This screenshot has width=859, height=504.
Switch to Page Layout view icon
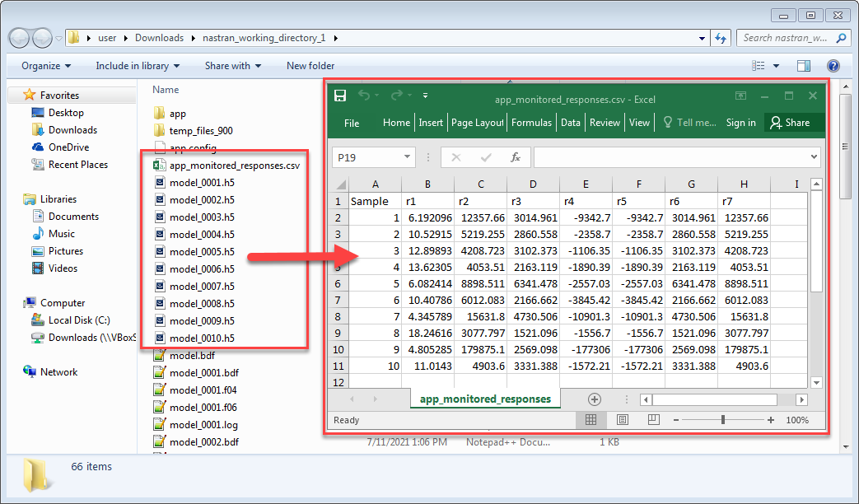click(x=623, y=420)
